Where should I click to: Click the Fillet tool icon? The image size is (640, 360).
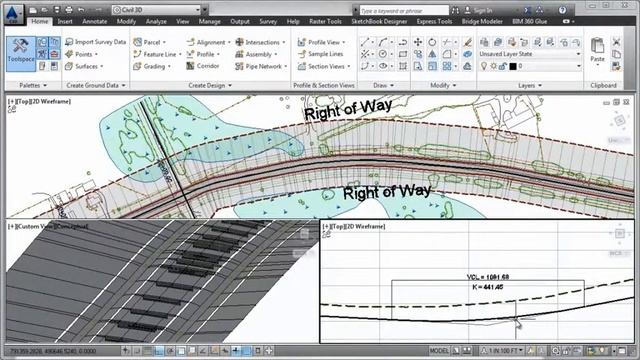coord(447,54)
